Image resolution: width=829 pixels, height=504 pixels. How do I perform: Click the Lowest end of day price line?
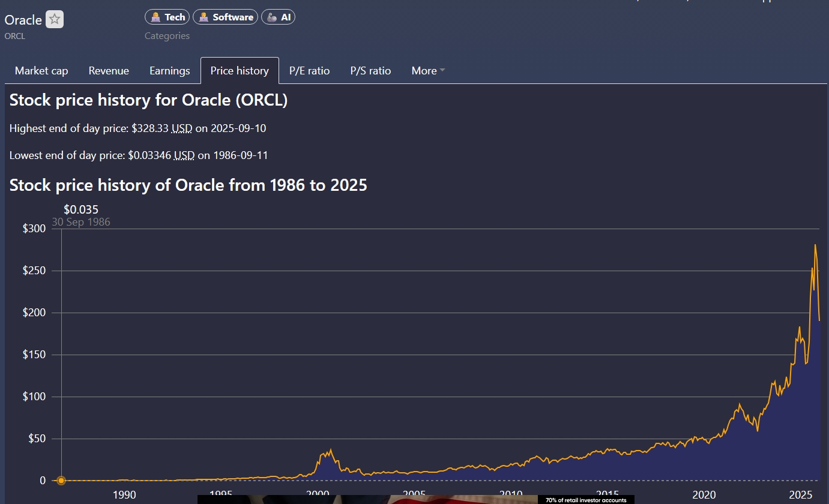tap(139, 155)
